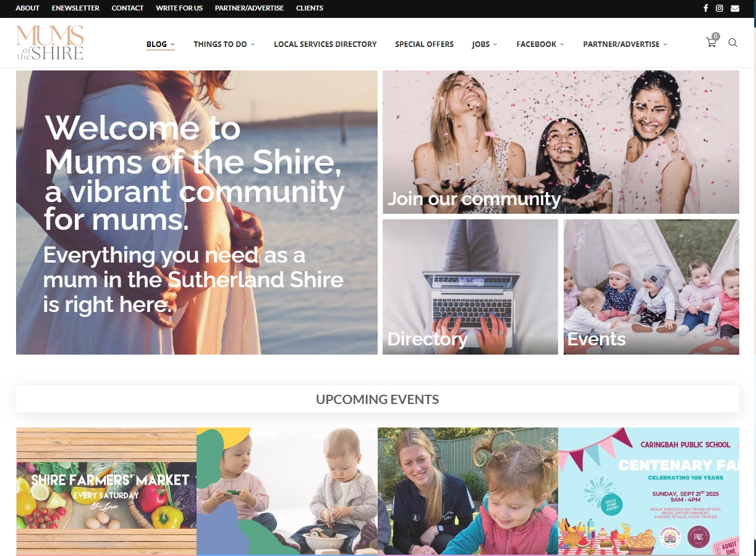Open the Instagram icon in top bar
The image size is (756, 556).
tap(720, 8)
